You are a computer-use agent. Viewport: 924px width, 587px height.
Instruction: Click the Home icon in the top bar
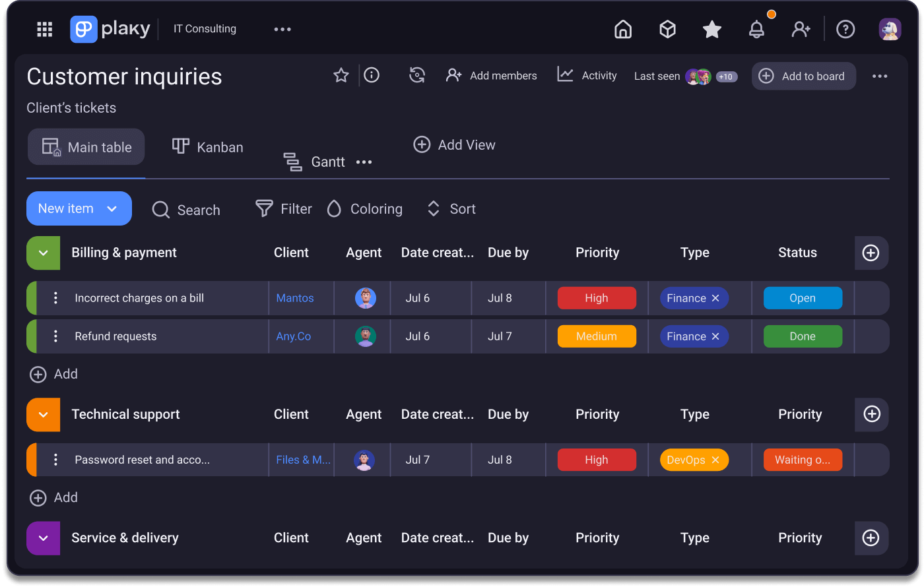coord(622,28)
